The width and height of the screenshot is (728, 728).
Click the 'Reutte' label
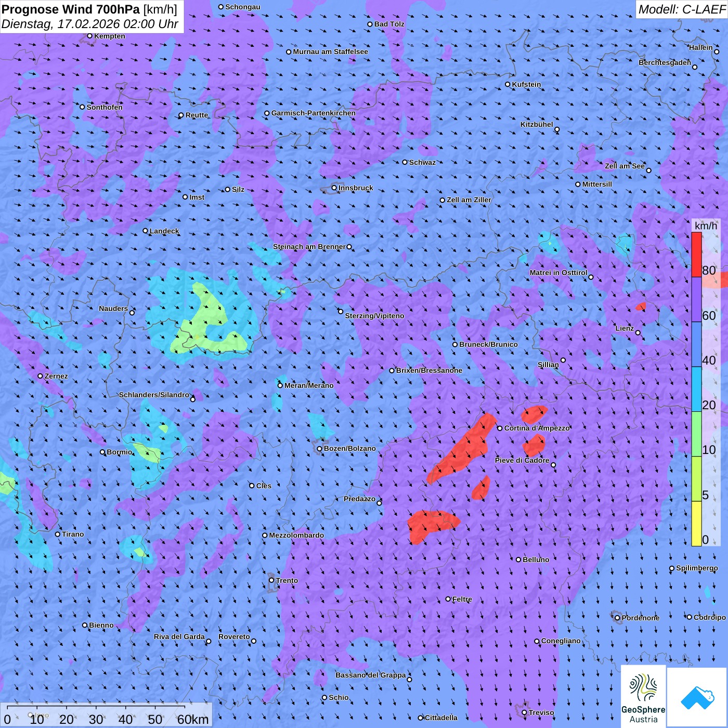[x=197, y=115]
